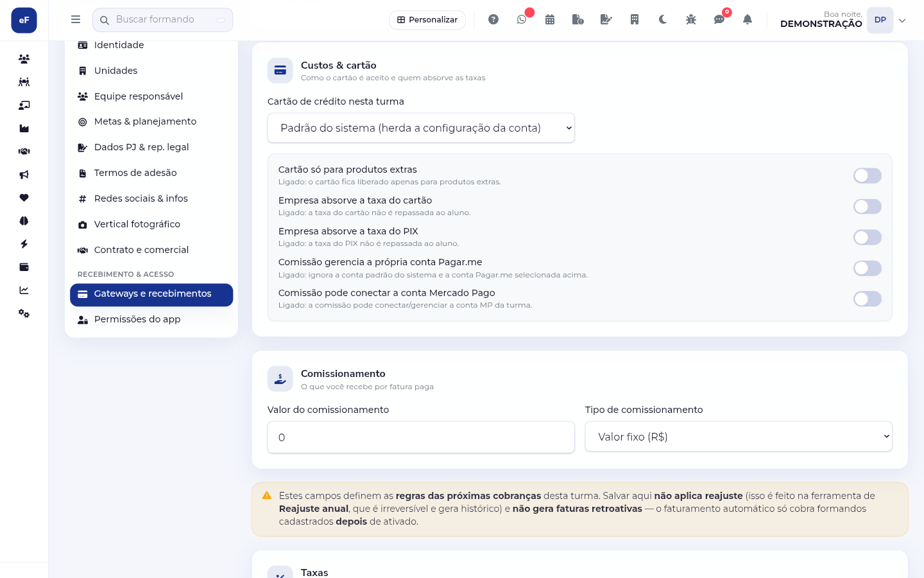Open 'Cartão de crédito nesta turma' dropdown
This screenshot has height=578, width=924.
(421, 128)
